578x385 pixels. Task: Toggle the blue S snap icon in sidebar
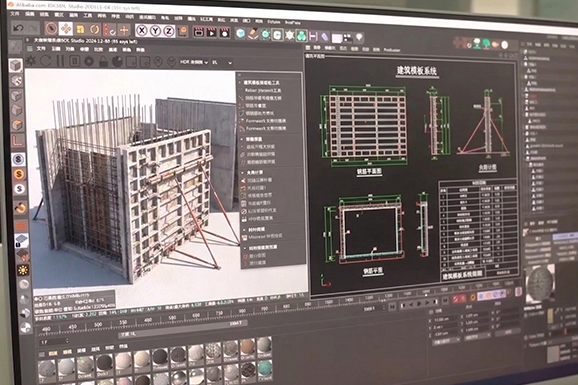(x=18, y=159)
